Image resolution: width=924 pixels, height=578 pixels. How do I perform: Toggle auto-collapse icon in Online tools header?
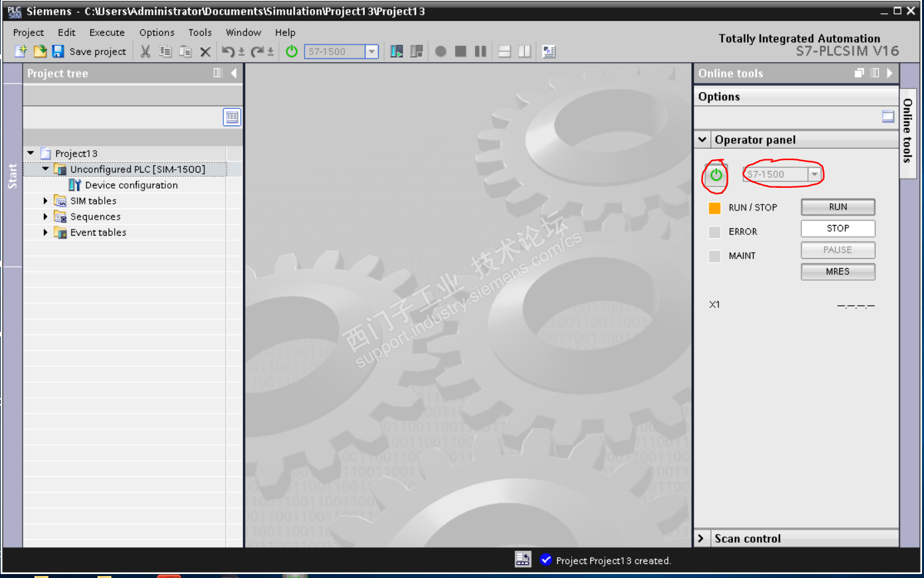[874, 73]
